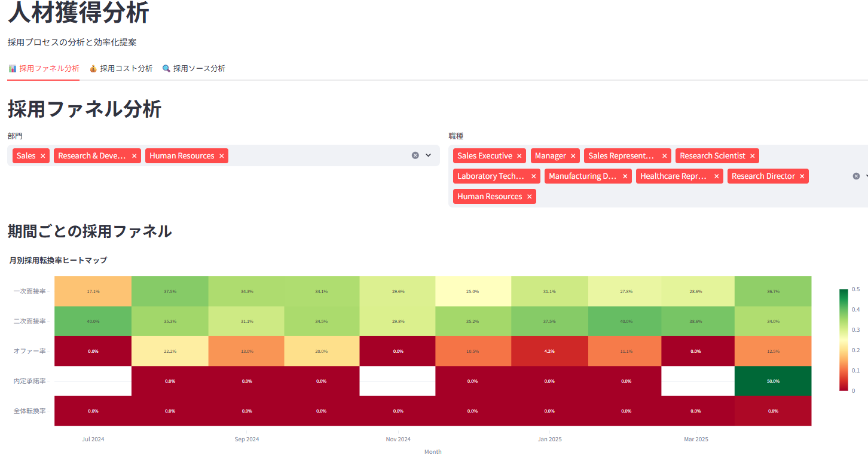The width and height of the screenshot is (868, 464).
Task: Click the 10.5% offer rate cell
Action: point(473,351)
